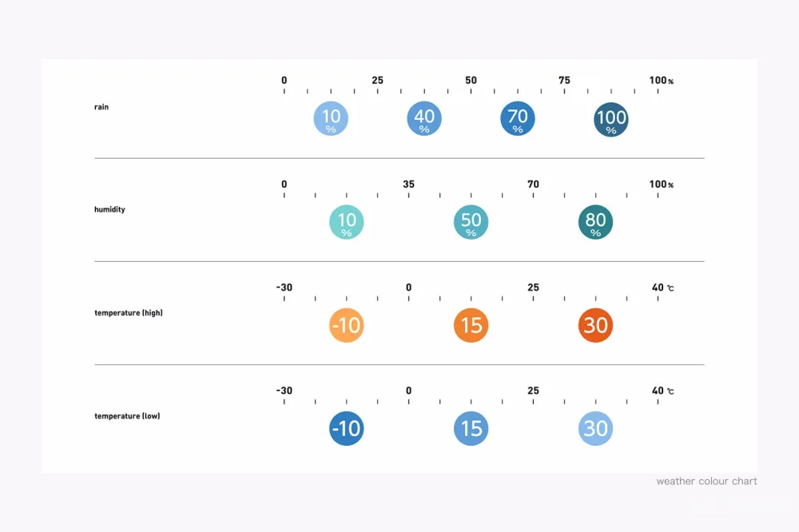Choose the pale blue 30 low temperature circle
The width and height of the screenshot is (799, 532).
click(596, 428)
